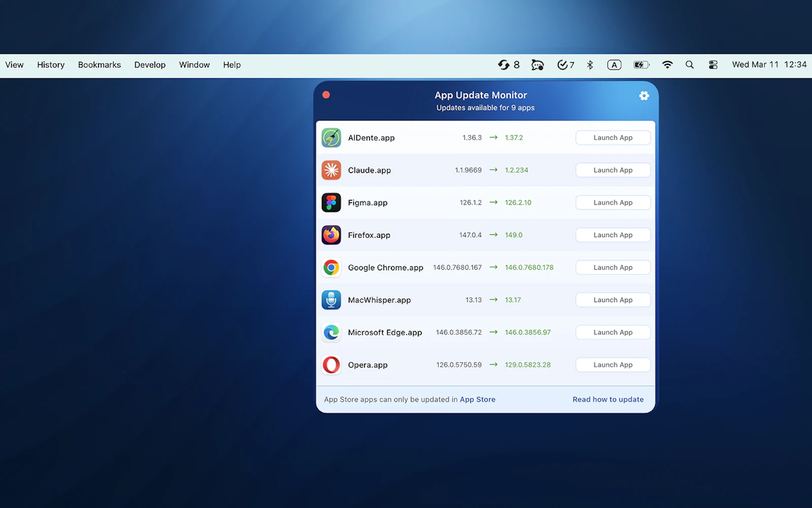The width and height of the screenshot is (812, 508).
Task: Click the AlDente.app icon
Action: tap(331, 137)
